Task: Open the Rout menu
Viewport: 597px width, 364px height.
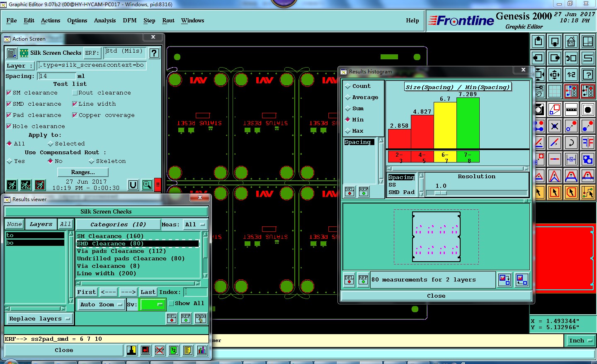Action: click(x=168, y=20)
